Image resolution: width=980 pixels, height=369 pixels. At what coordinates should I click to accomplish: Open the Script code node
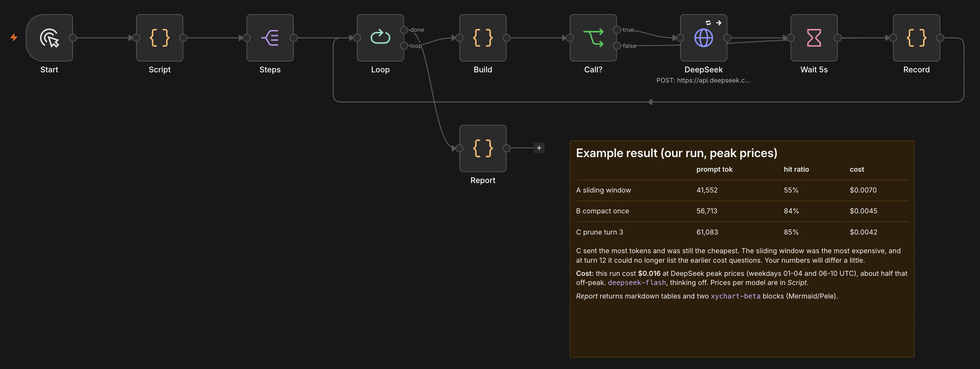pyautogui.click(x=159, y=38)
